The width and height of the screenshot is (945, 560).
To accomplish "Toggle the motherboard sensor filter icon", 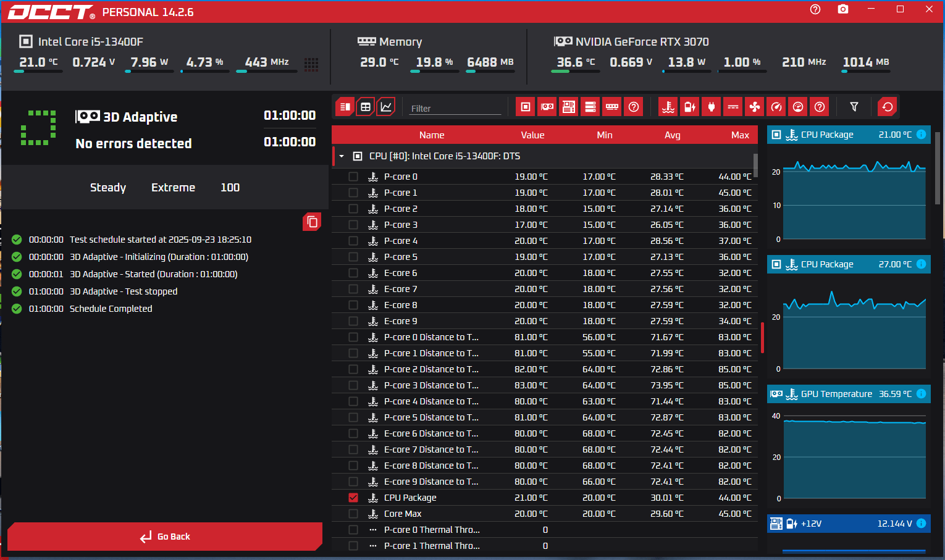I will pyautogui.click(x=569, y=107).
